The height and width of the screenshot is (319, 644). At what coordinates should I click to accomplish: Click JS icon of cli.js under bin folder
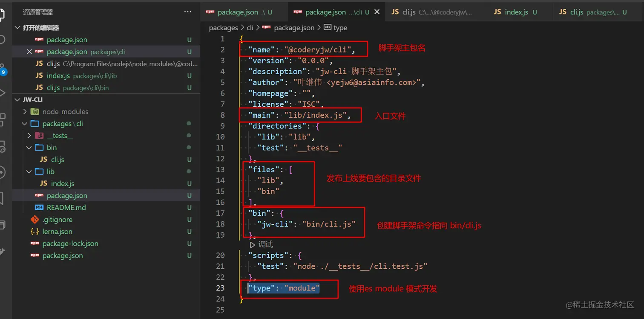(x=43, y=159)
